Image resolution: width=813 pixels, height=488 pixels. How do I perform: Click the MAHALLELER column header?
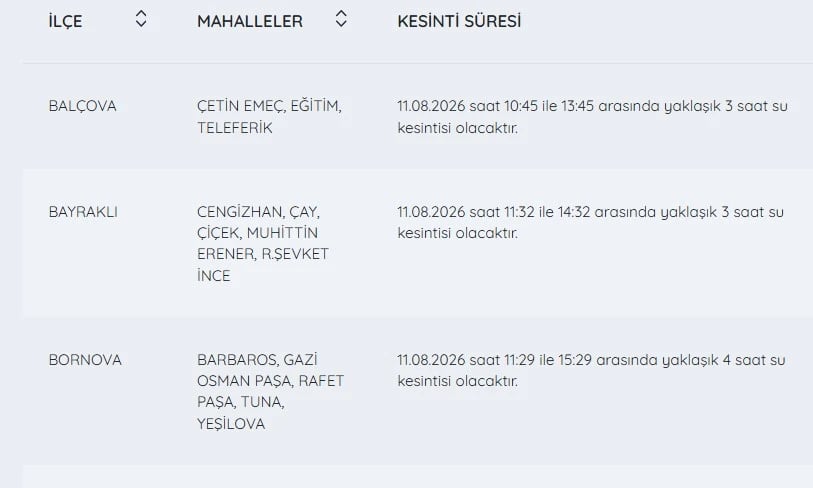(250, 21)
